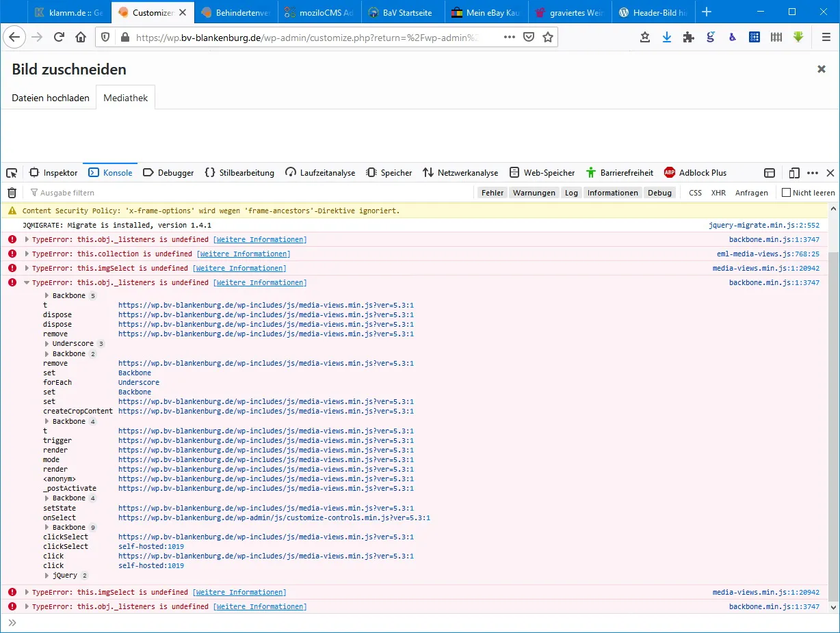Close the Bild zuschneiden dialog

point(822,69)
